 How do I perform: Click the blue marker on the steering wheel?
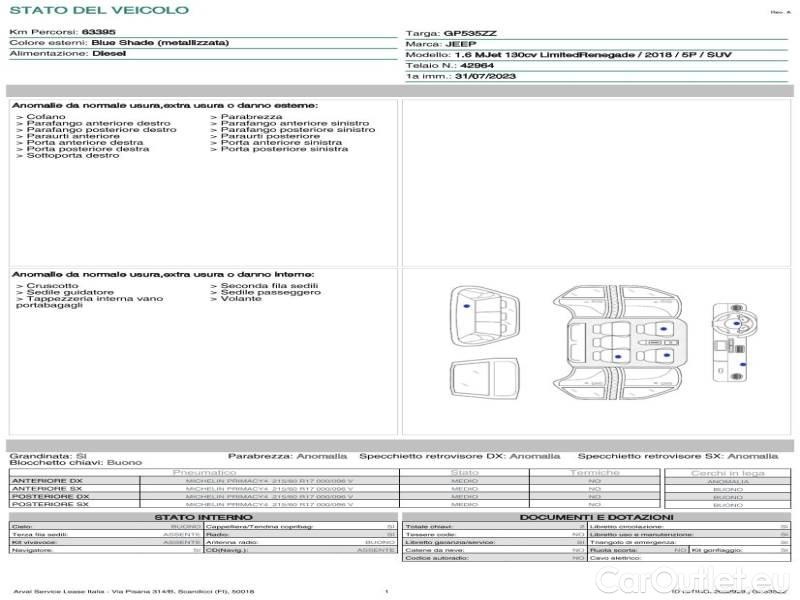coord(736,323)
